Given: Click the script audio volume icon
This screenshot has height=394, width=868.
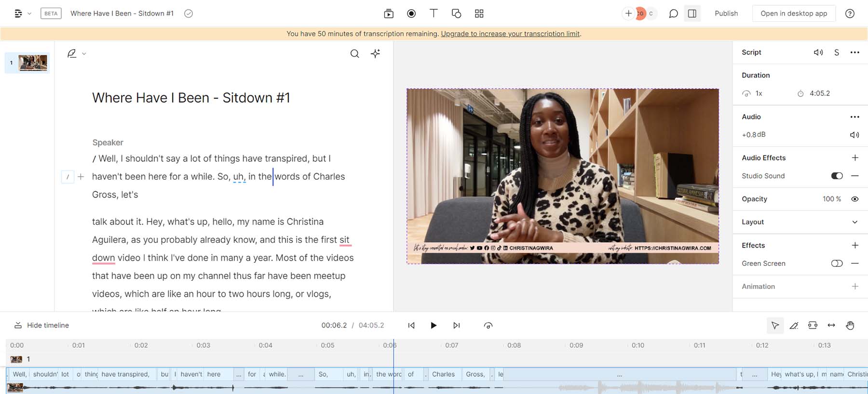Looking at the screenshot, I should pyautogui.click(x=818, y=52).
